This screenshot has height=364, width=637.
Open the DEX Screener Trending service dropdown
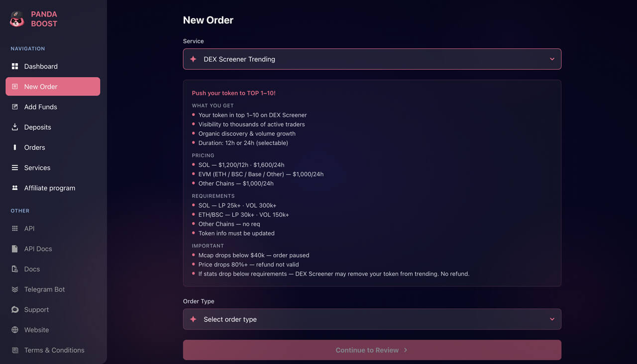click(372, 59)
